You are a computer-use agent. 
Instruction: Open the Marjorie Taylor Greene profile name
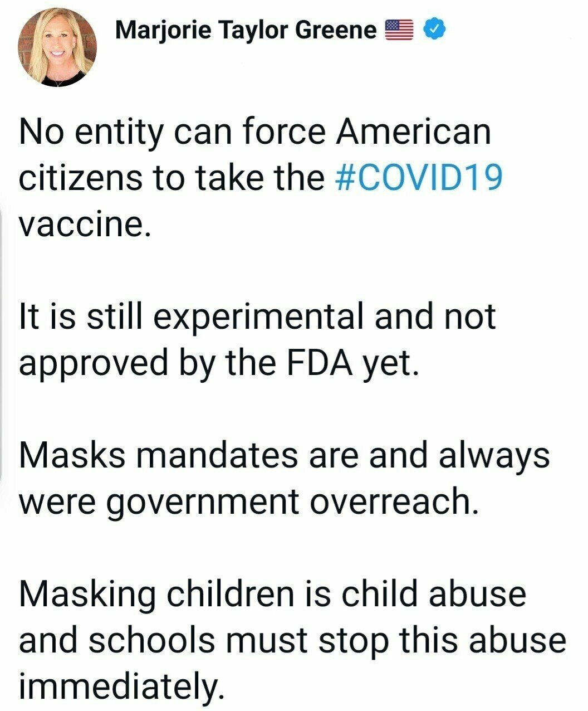(x=246, y=30)
